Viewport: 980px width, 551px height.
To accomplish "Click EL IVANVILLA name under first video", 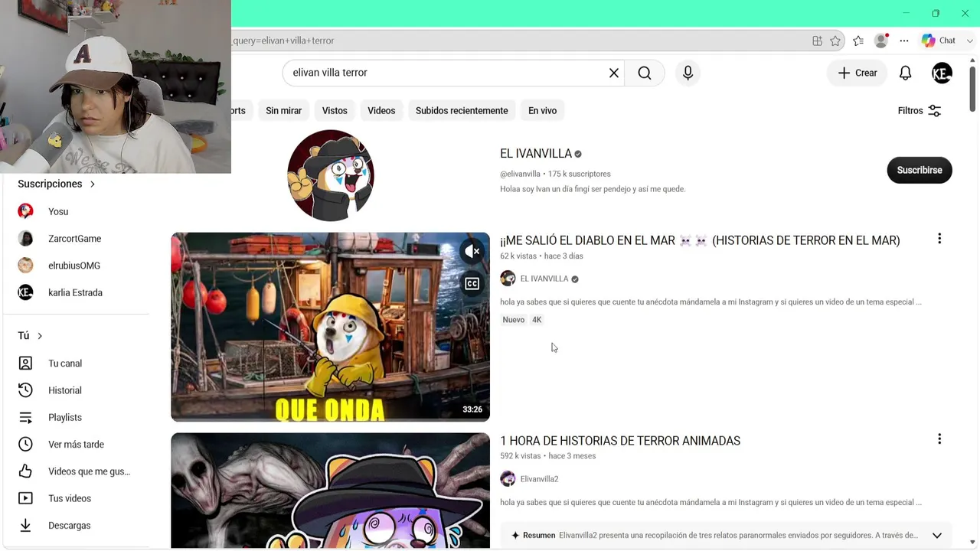I will 544,279.
